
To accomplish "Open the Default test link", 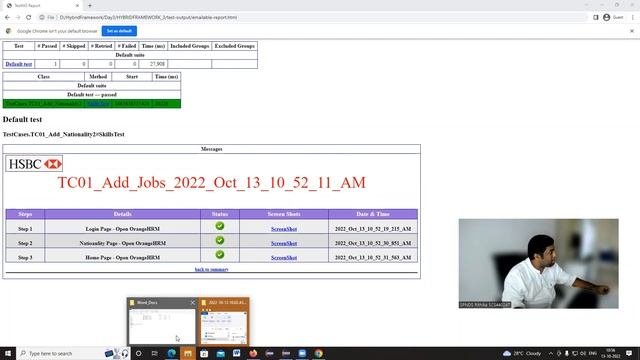I will point(19,64).
